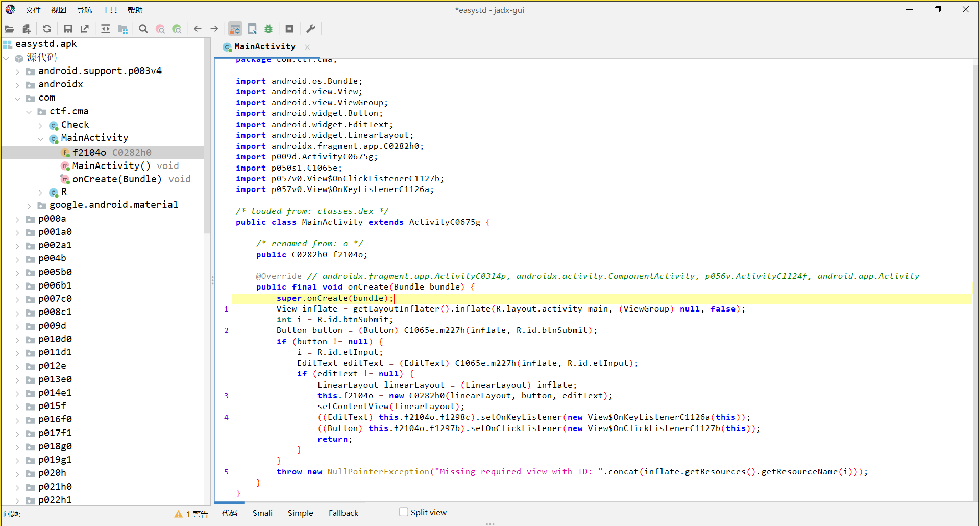
Task: Collapse the MainActivity class node
Action: point(40,138)
